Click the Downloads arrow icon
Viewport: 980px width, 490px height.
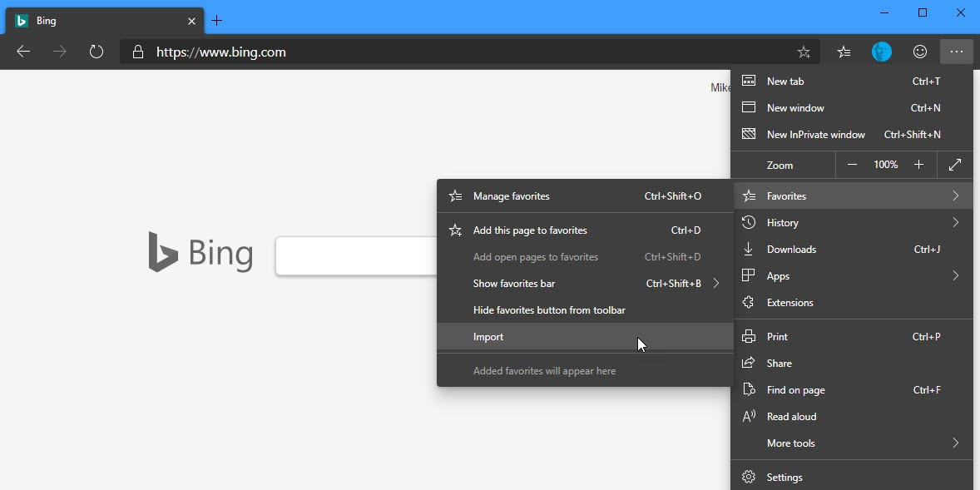click(x=748, y=250)
